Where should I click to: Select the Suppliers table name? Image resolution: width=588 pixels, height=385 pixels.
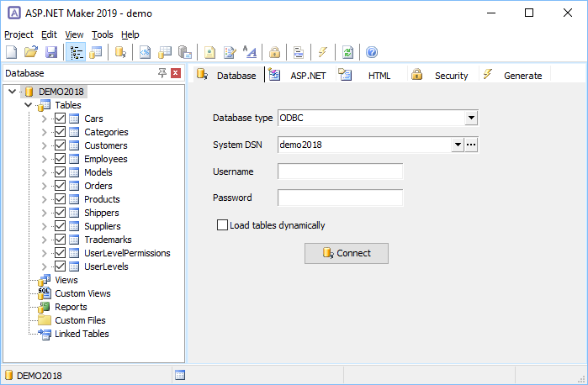103,226
